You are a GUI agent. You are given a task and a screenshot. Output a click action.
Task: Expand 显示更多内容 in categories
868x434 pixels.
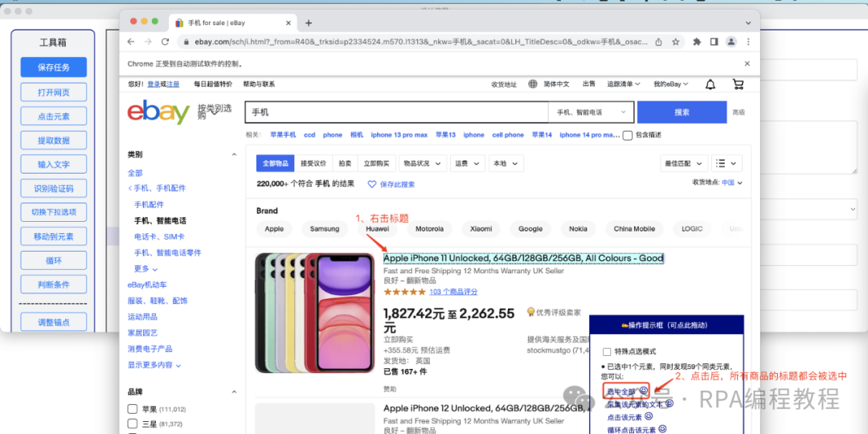pos(154,365)
